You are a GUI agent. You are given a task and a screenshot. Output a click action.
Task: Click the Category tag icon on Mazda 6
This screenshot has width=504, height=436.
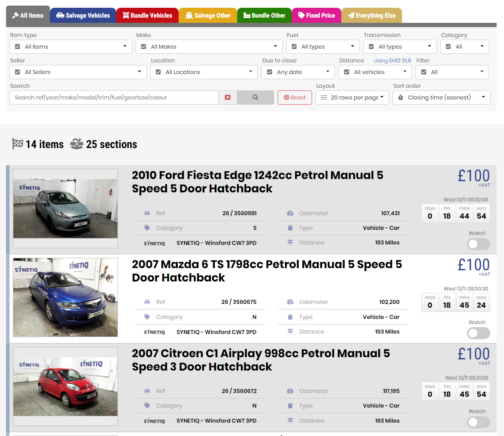click(147, 317)
